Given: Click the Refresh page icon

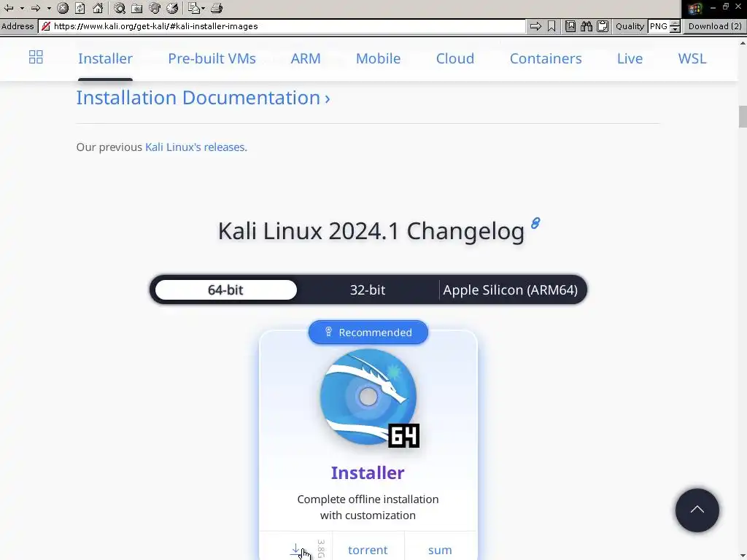Looking at the screenshot, I should (80, 8).
